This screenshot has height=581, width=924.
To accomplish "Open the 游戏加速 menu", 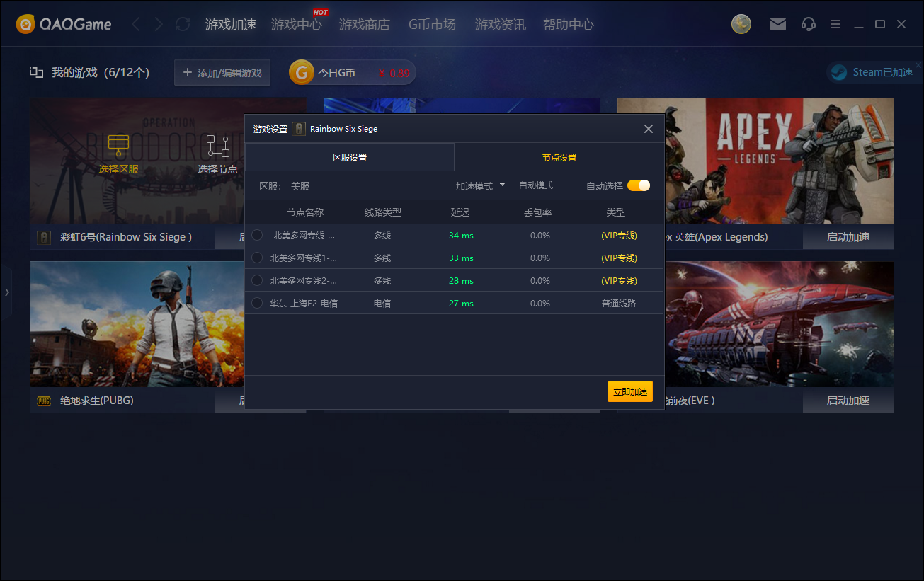I will click(231, 25).
